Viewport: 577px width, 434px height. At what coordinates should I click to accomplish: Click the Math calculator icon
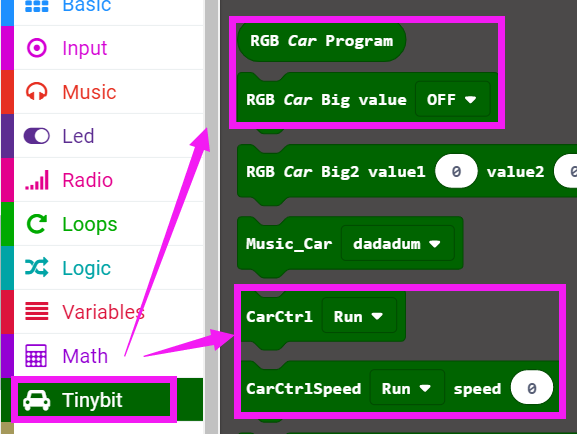pos(36,356)
